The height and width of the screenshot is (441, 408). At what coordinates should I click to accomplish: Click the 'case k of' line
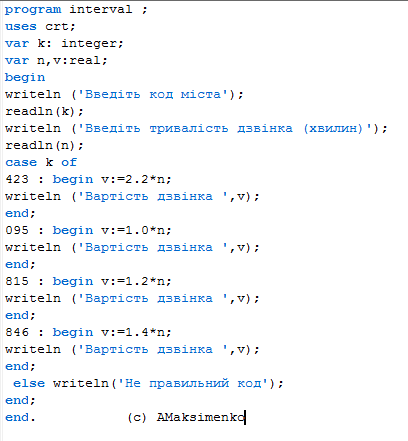coord(41,162)
